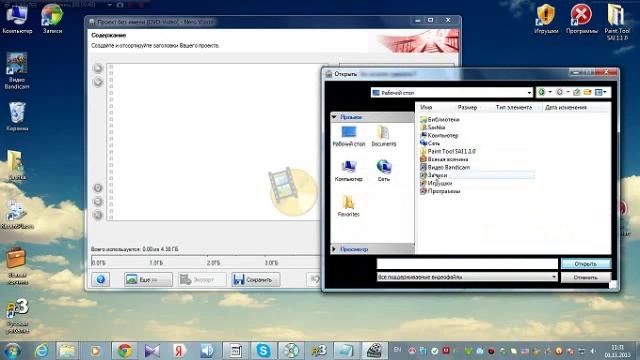Open the file type filter dropdown
This screenshot has height=360, width=640.
(553, 277)
